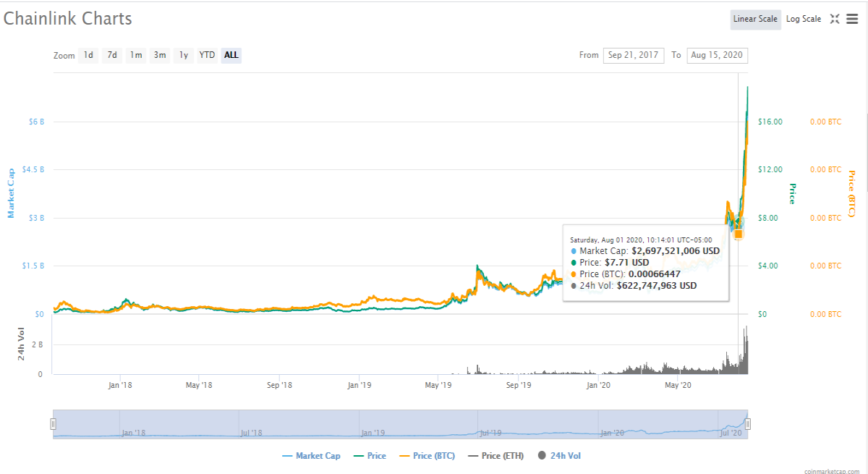Switch chart to Linear Scale
The image size is (868, 474).
(755, 20)
